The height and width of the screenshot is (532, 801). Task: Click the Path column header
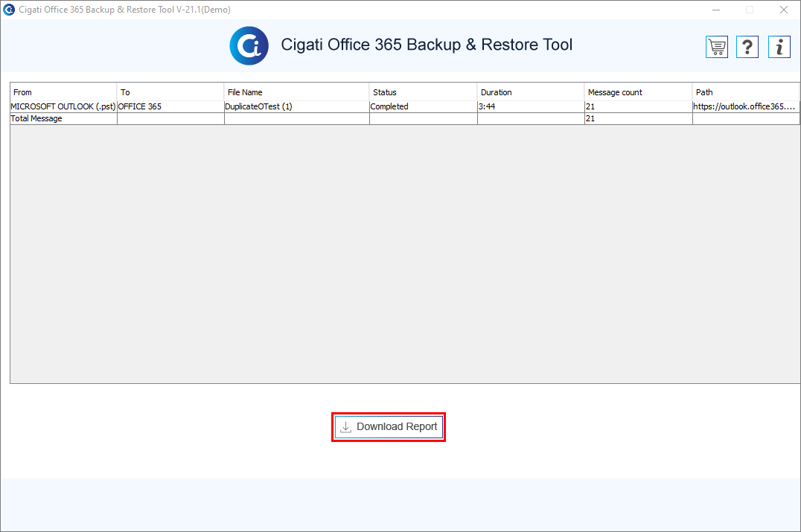tap(746, 92)
